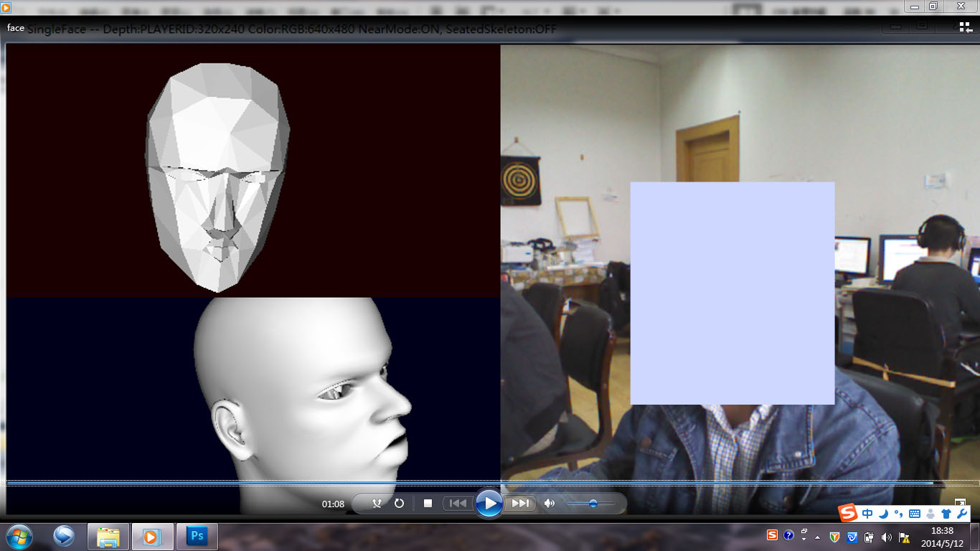Screen dimensions: 980x551
Task: Click the 01:08 elapsed time display
Action: (333, 504)
